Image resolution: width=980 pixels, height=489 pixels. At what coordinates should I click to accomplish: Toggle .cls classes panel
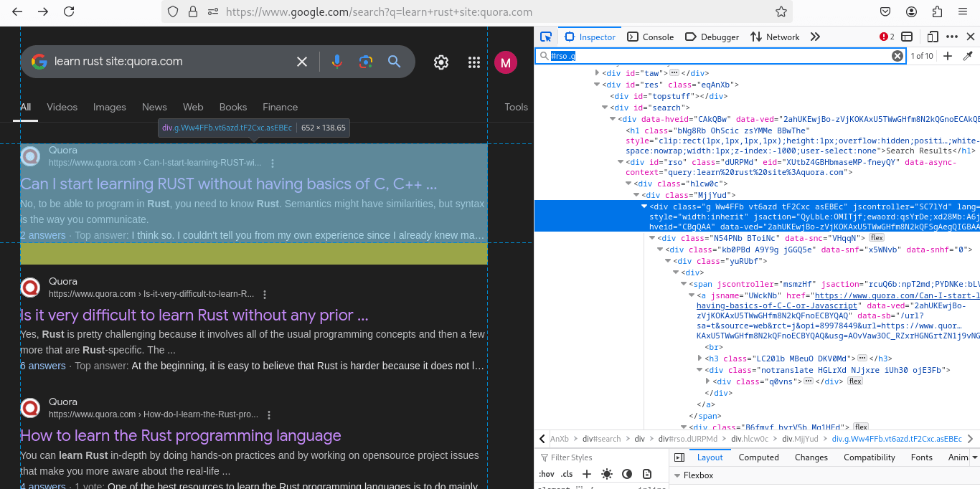[567, 474]
